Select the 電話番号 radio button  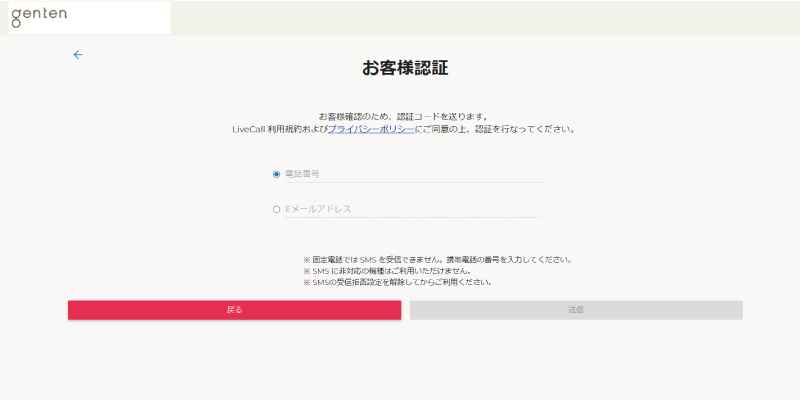click(276, 174)
